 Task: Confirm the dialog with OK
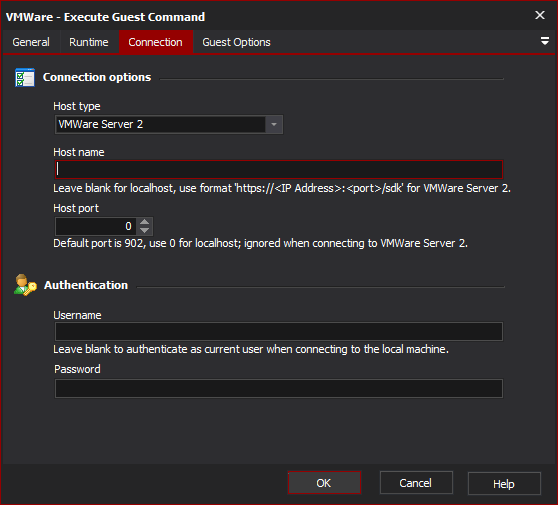coord(324,483)
